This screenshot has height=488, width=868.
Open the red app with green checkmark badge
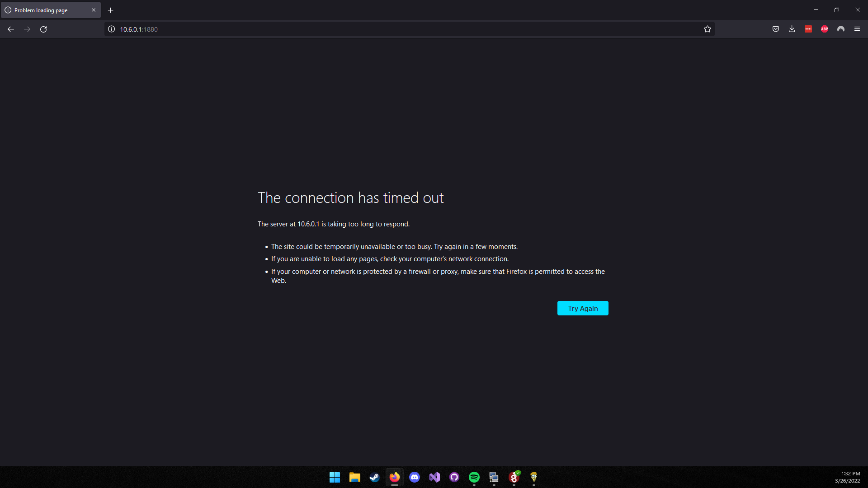[x=514, y=477]
